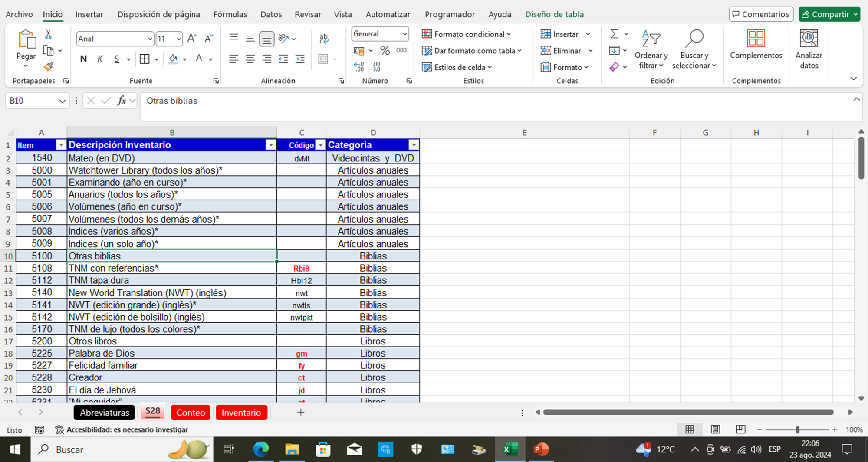Toggle italic formatting (K)
Image resolution: width=868 pixels, height=462 pixels.
coord(100,59)
